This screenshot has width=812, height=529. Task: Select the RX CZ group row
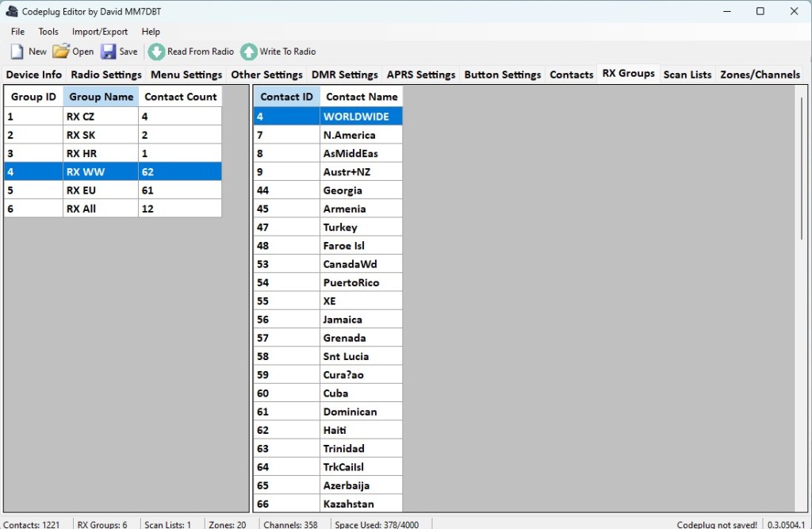click(x=113, y=117)
